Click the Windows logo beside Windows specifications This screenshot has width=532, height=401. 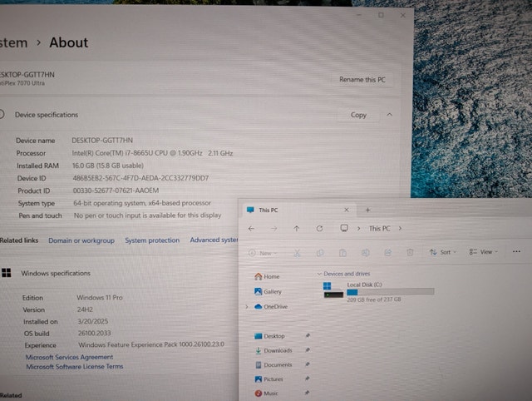click(x=6, y=273)
